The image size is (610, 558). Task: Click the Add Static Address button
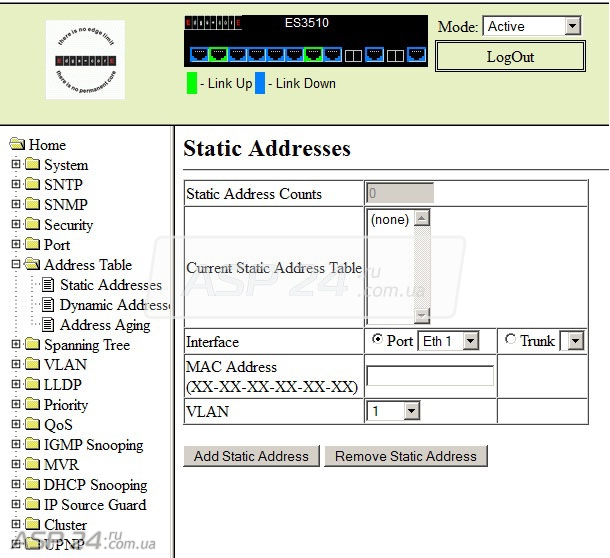tap(251, 456)
